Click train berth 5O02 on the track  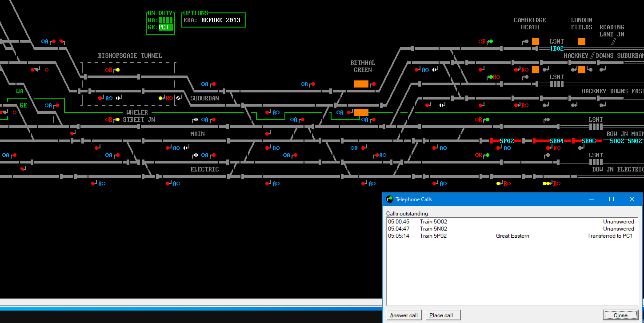pos(616,141)
